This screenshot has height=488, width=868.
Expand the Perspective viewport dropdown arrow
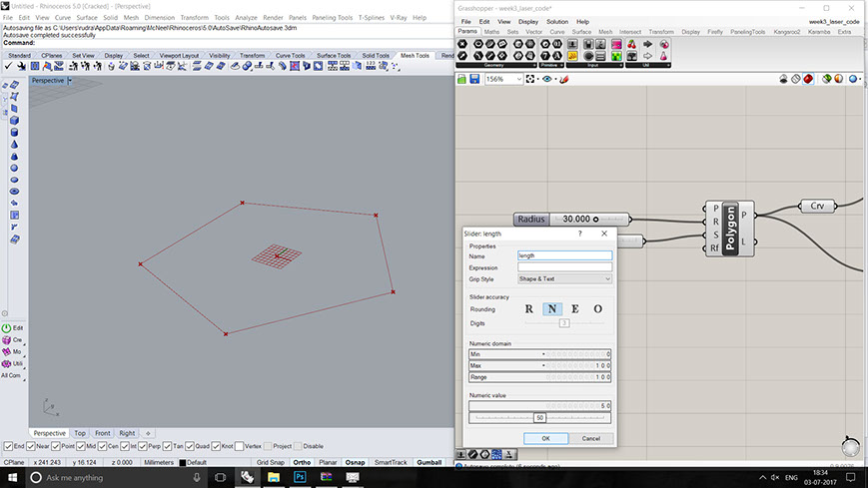click(69, 80)
